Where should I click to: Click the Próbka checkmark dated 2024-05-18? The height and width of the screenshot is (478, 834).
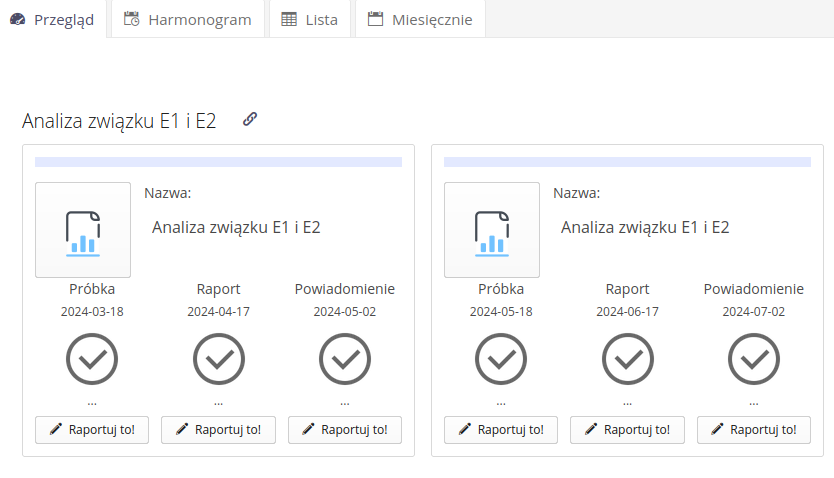pyautogui.click(x=501, y=359)
